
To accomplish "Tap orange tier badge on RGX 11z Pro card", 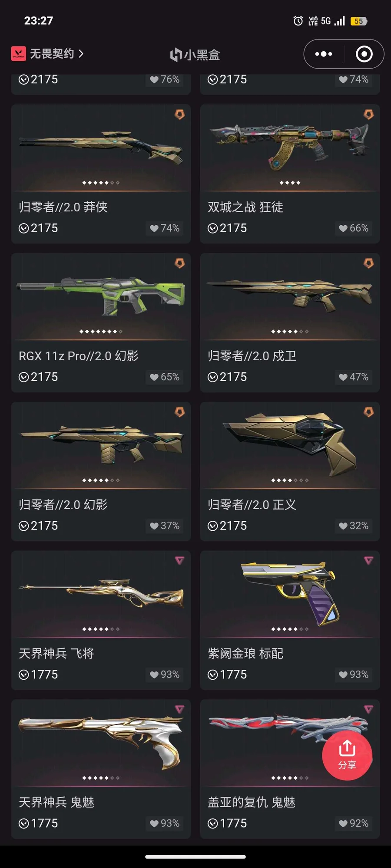I will click(x=179, y=263).
